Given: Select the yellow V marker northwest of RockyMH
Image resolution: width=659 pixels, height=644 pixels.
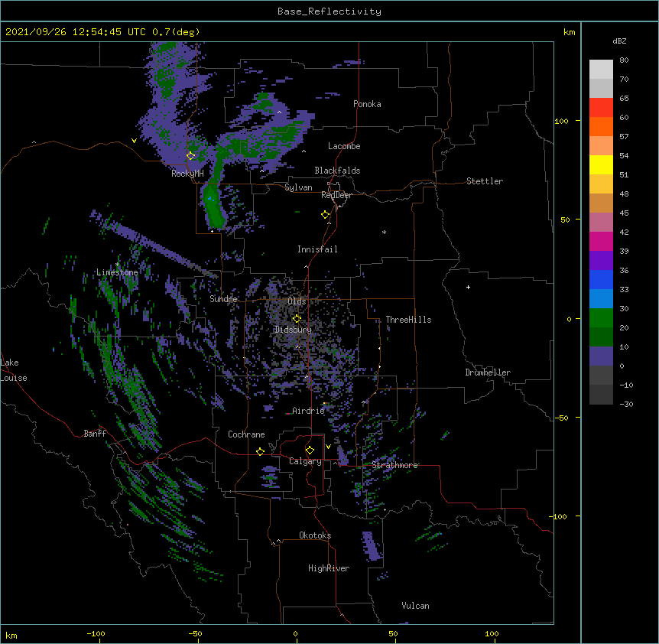Looking at the screenshot, I should click(x=134, y=141).
